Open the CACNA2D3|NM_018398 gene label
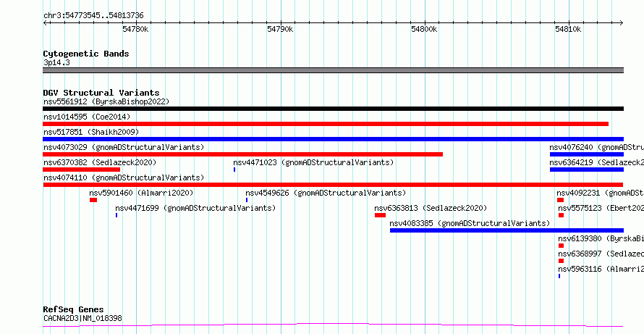 82,318
